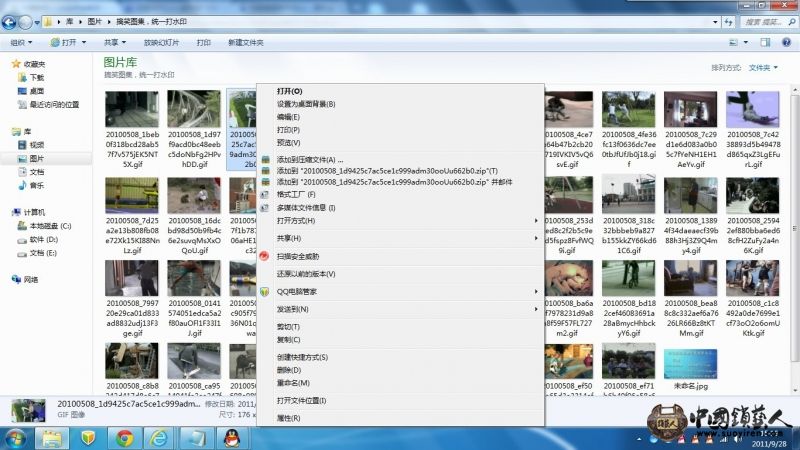Image resolution: width=800 pixels, height=450 pixels.
Task: Click the 网络 icon in sidebar
Action: click(16, 279)
